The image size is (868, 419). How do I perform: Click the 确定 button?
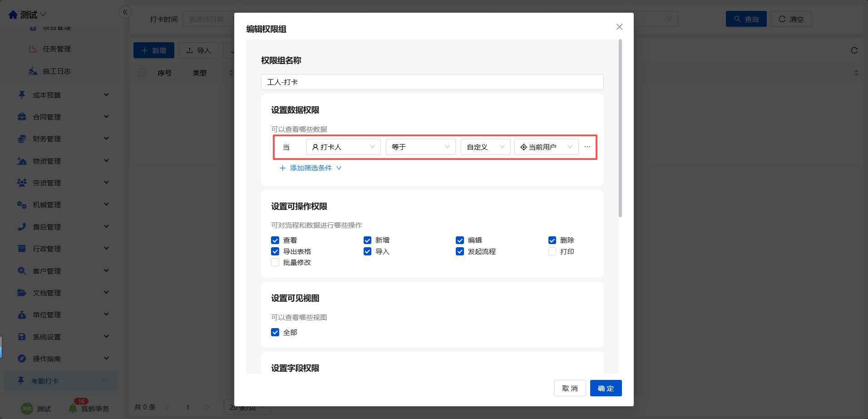606,388
